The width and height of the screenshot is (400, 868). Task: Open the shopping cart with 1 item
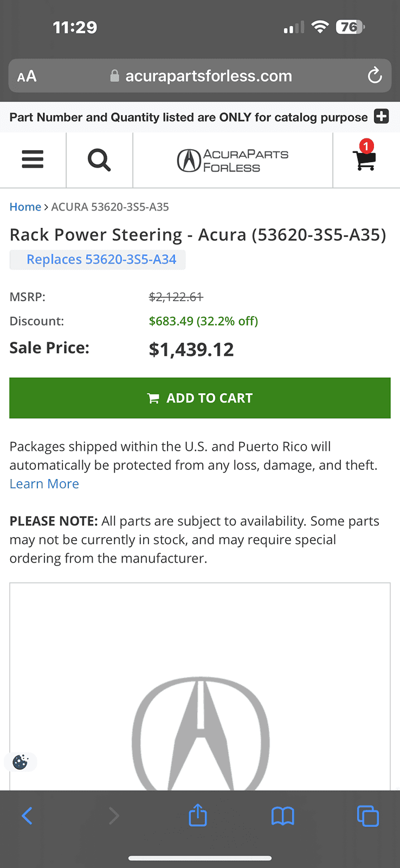pyautogui.click(x=365, y=162)
